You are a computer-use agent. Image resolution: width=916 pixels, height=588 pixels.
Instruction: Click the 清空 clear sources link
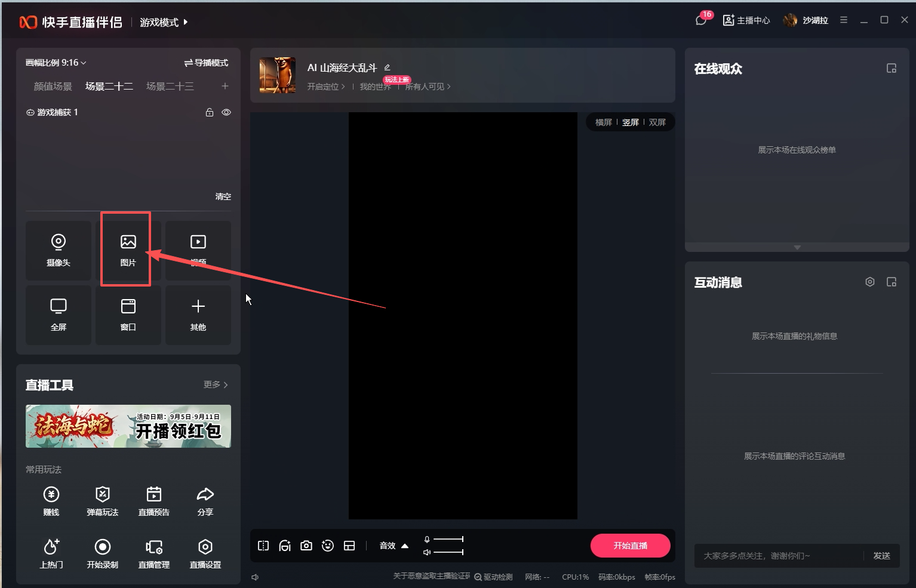223,196
